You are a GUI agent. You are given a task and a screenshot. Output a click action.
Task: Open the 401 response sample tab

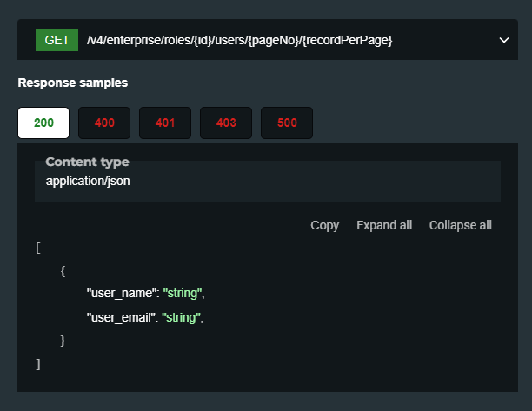[165, 123]
